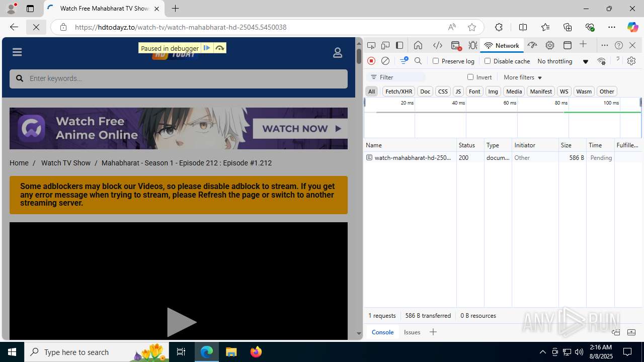Clear the network log
644x362 pixels.
tap(385, 61)
